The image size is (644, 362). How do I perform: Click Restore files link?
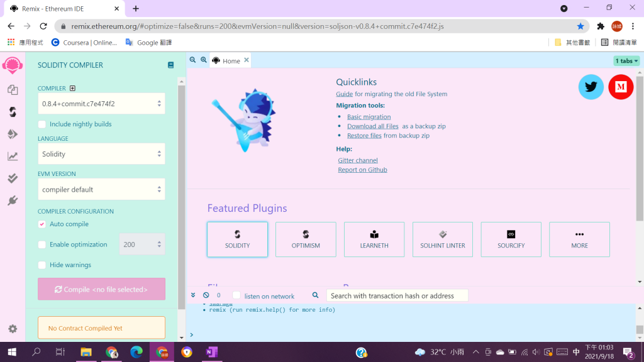(x=364, y=136)
